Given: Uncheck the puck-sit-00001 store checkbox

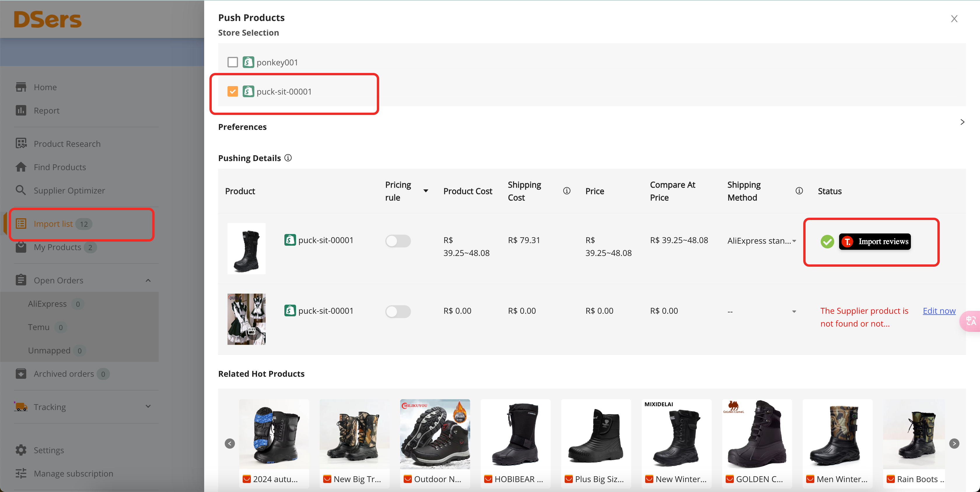Looking at the screenshot, I should (232, 91).
